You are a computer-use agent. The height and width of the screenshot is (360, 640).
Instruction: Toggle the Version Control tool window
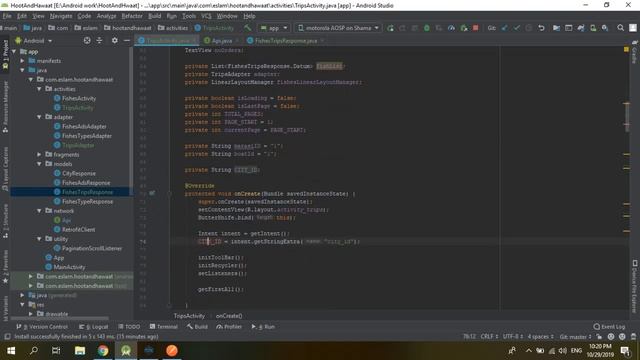click(x=42, y=327)
